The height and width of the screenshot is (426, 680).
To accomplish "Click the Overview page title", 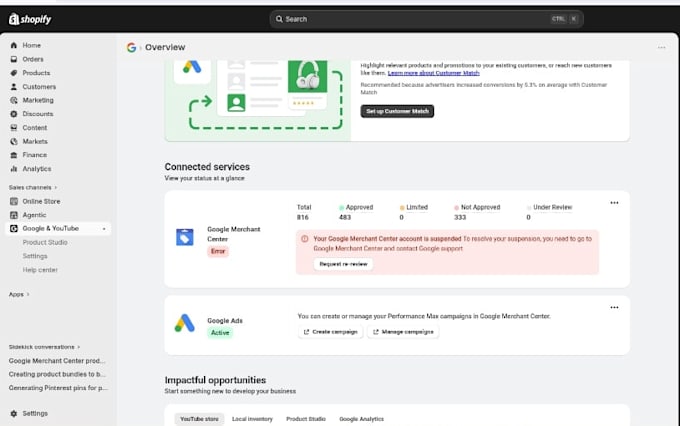I will click(165, 47).
